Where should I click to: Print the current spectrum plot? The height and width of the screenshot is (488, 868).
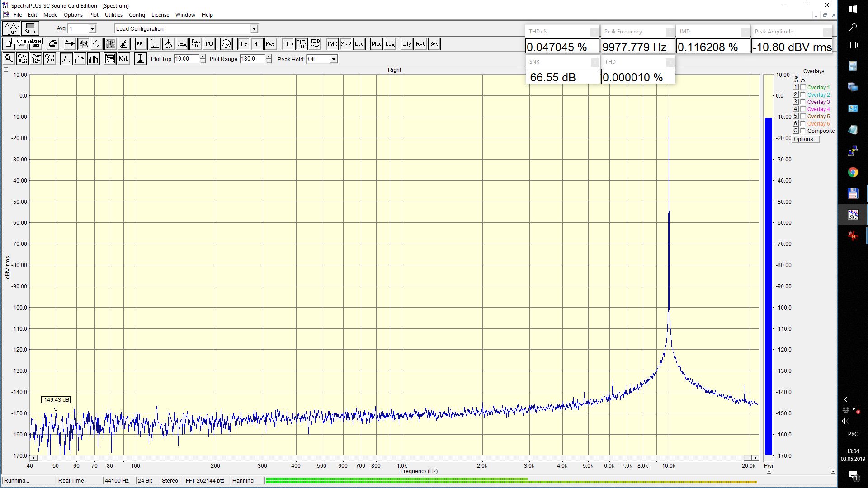[53, 44]
